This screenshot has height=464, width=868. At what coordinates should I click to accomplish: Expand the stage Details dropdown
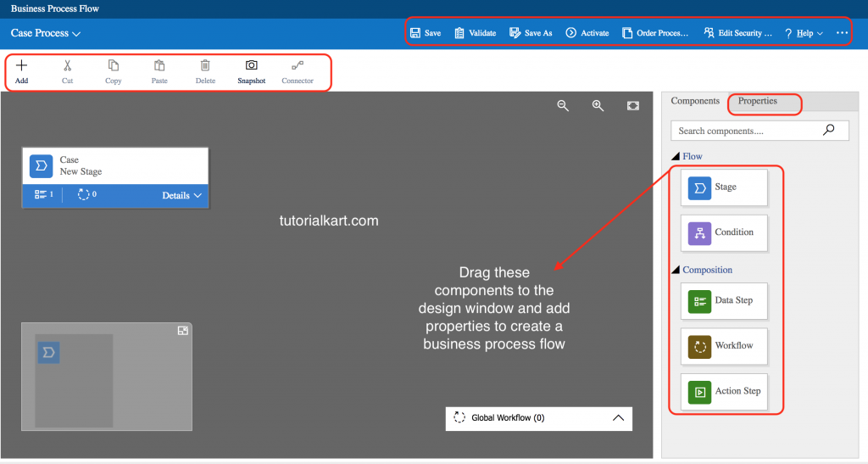182,195
